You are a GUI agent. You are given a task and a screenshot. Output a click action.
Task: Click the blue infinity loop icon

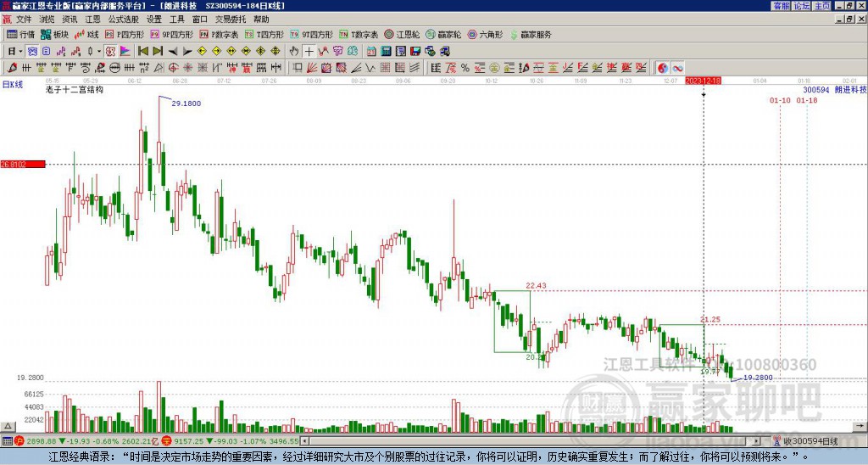[x=677, y=68]
